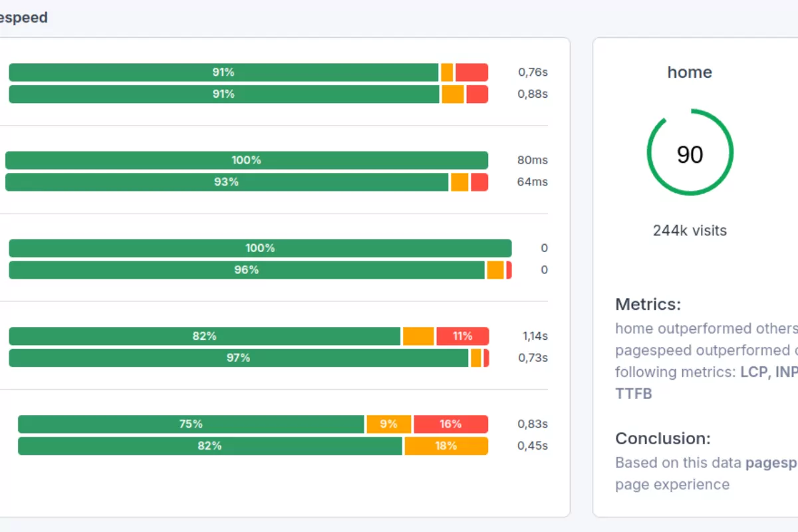The height and width of the screenshot is (532, 798).
Task: Open the pagespeed report heading
Action: tap(24, 17)
